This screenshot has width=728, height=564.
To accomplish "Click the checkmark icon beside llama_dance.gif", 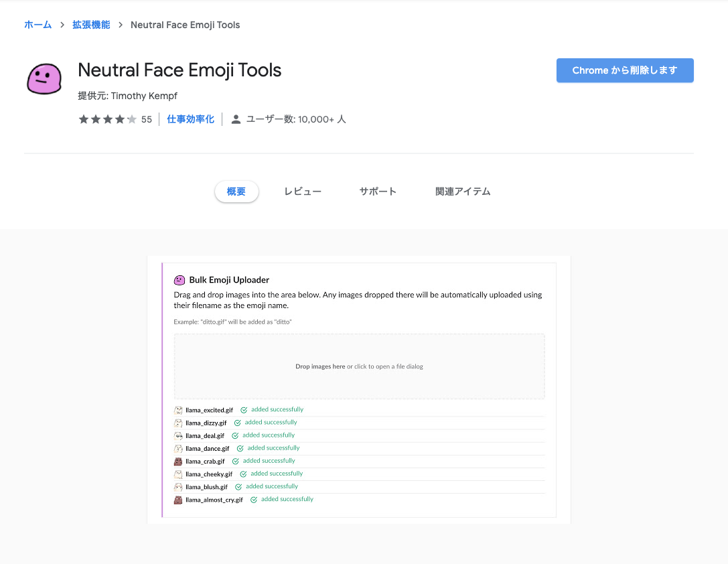I will (x=240, y=448).
